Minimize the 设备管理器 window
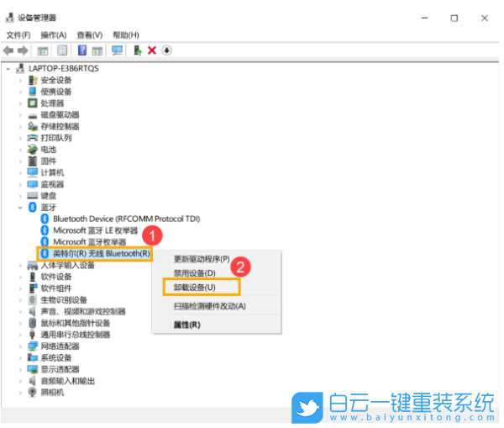Viewport: 504px width, 428px height. click(425, 18)
